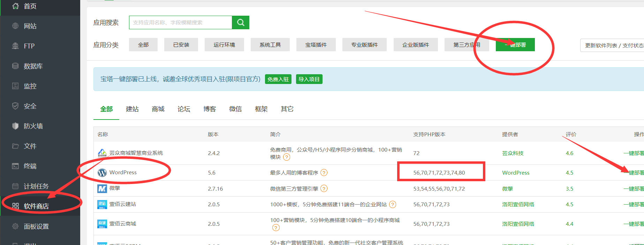Click help icon in 壹佰云建站 description

coord(393,205)
